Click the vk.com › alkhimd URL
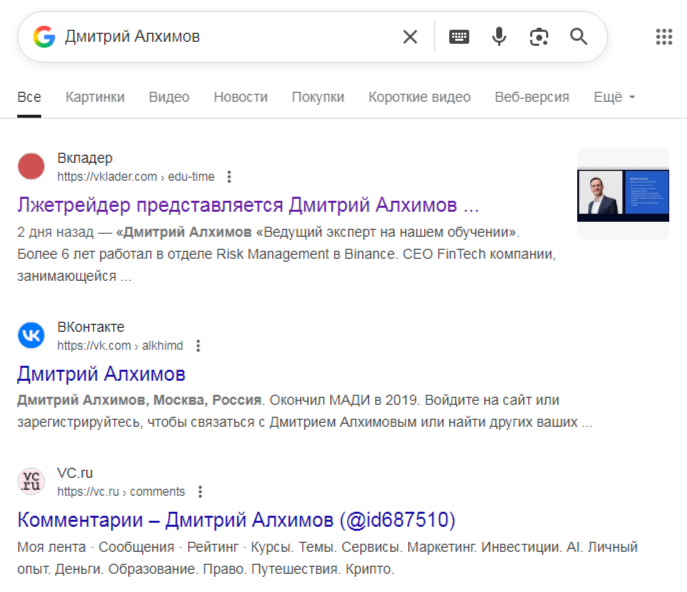 coord(120,346)
